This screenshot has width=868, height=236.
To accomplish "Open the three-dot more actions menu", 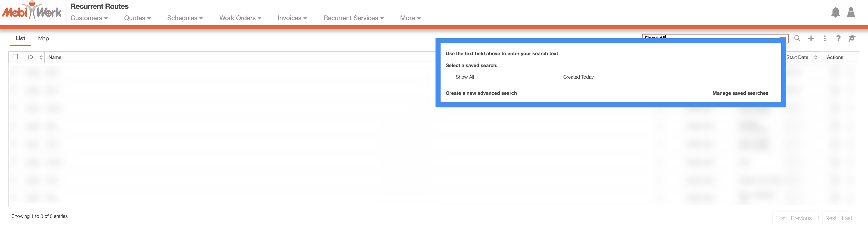I will point(825,38).
